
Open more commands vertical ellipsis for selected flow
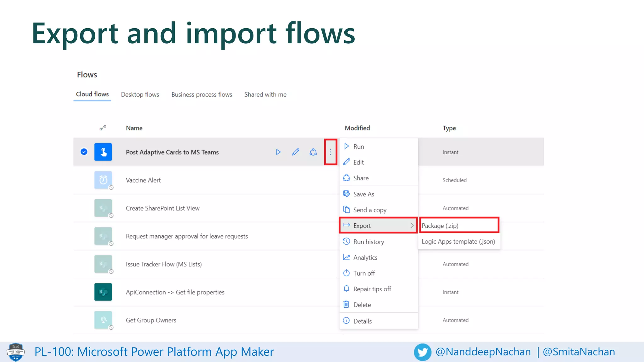click(x=330, y=152)
